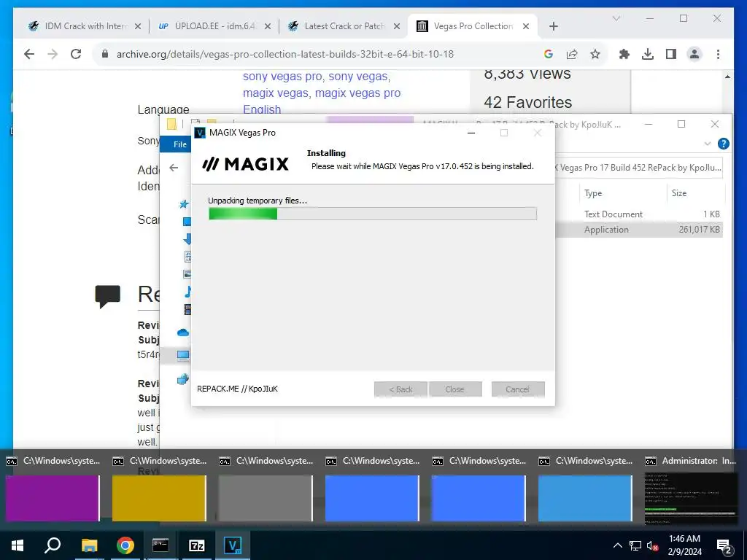Click the installer Cancel button
The width and height of the screenshot is (747, 560).
(x=518, y=389)
